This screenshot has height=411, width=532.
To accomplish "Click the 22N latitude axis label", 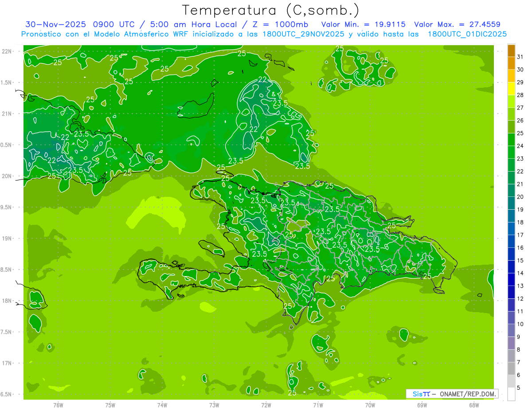I will pyautogui.click(x=7, y=51).
